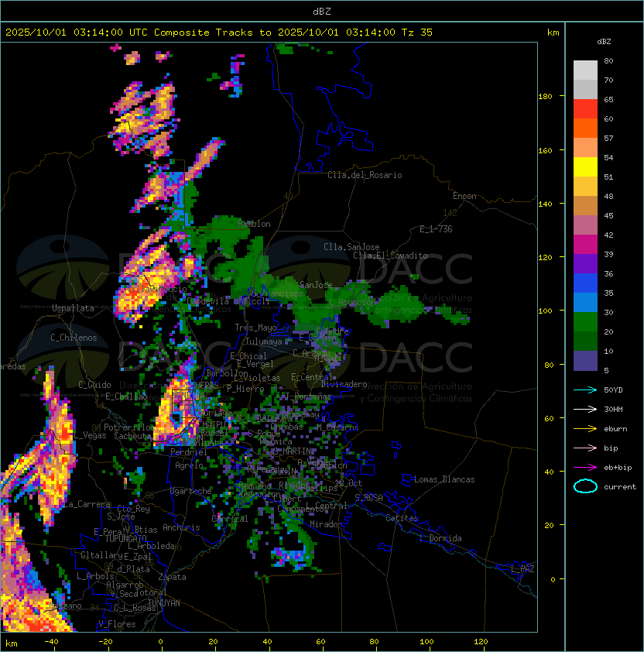Click the '57' value on dBZ scale
Image resolution: width=644 pixels, height=652 pixels.
tap(608, 138)
